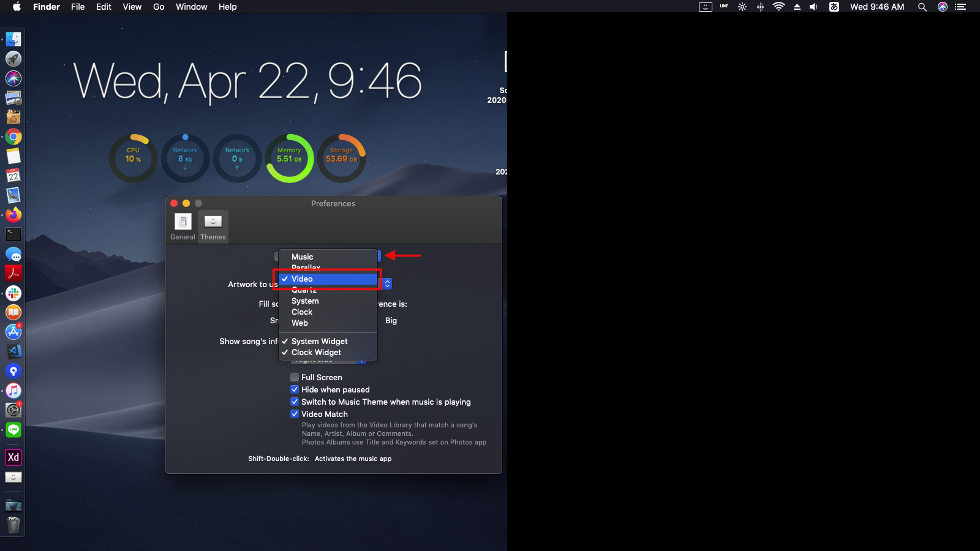The height and width of the screenshot is (551, 980).
Task: Choose System in the theme dropdown
Action: tap(328, 301)
